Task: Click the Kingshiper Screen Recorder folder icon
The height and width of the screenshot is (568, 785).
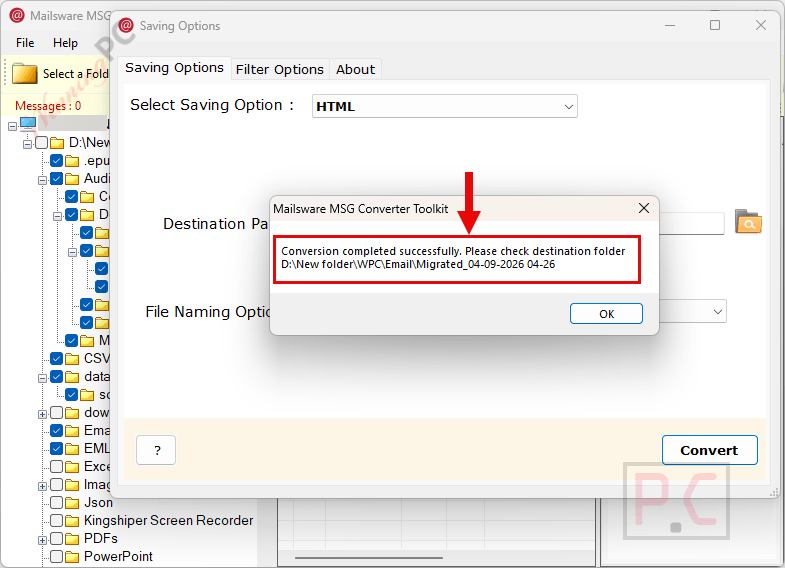Action: click(72, 521)
